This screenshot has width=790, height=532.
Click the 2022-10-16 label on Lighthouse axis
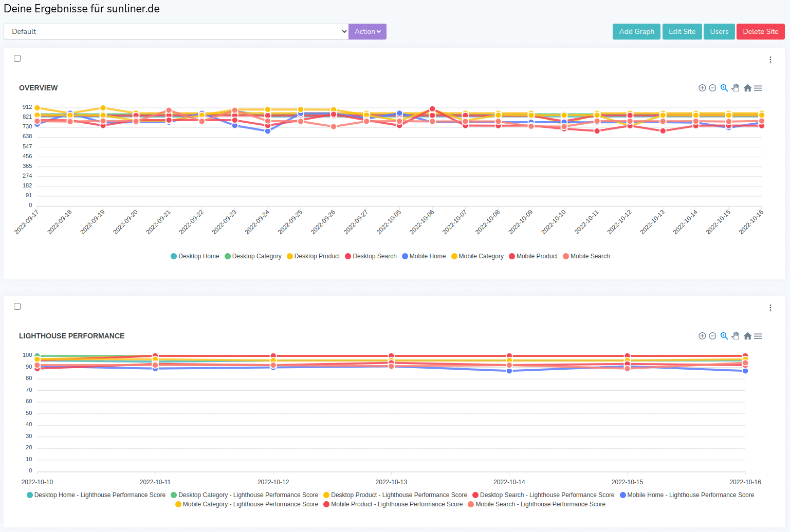tap(745, 482)
